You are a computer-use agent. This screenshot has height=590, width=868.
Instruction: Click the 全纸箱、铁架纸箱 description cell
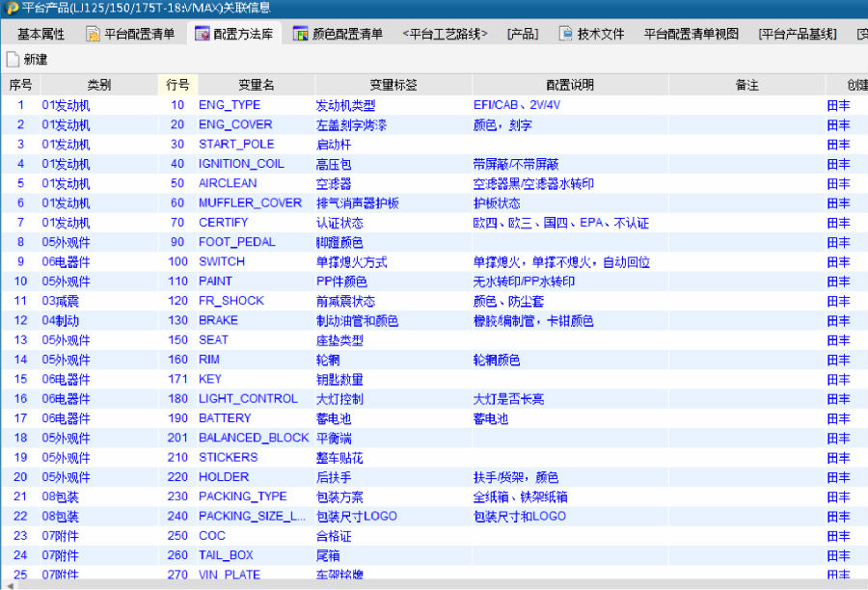click(570, 496)
